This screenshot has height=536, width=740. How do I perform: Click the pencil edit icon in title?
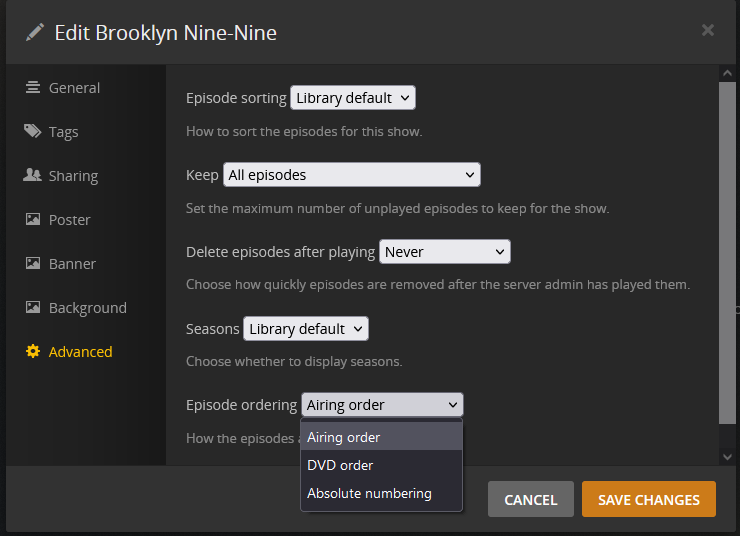click(x=35, y=32)
